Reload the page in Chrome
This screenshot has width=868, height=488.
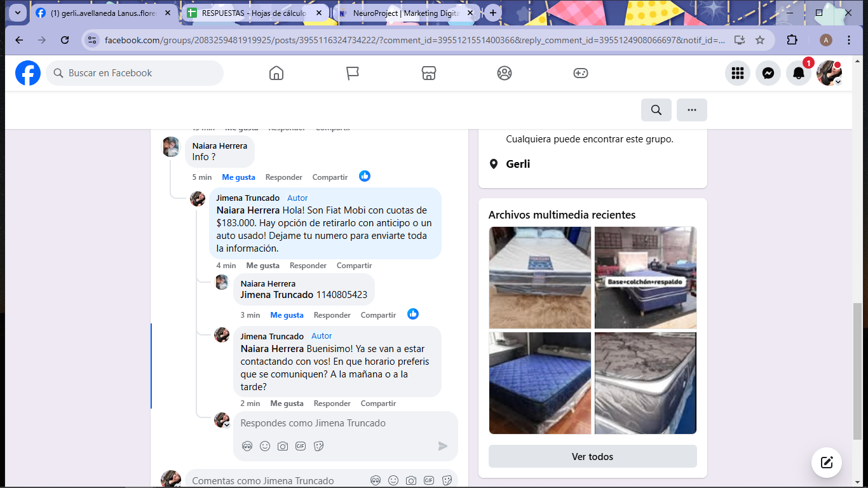tap(65, 40)
